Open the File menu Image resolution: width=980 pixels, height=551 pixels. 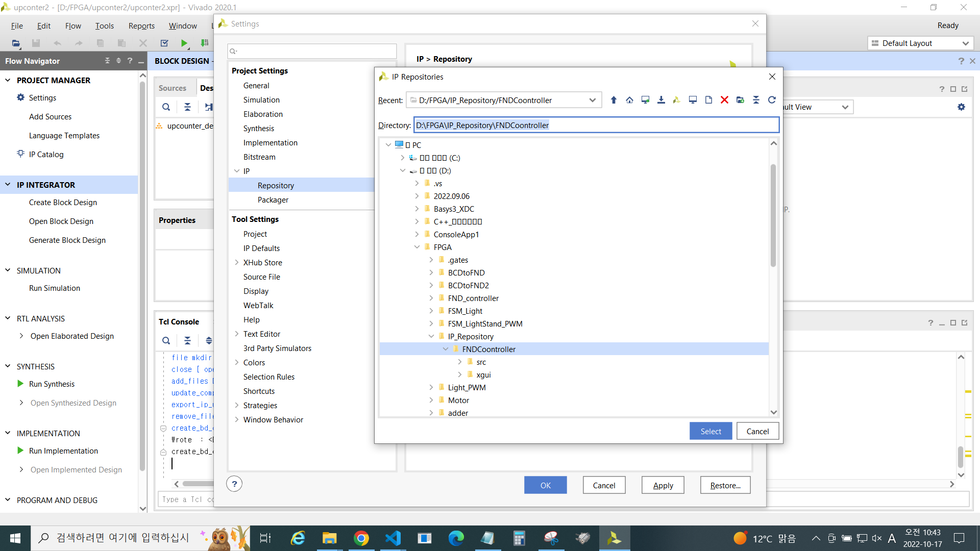coord(17,26)
